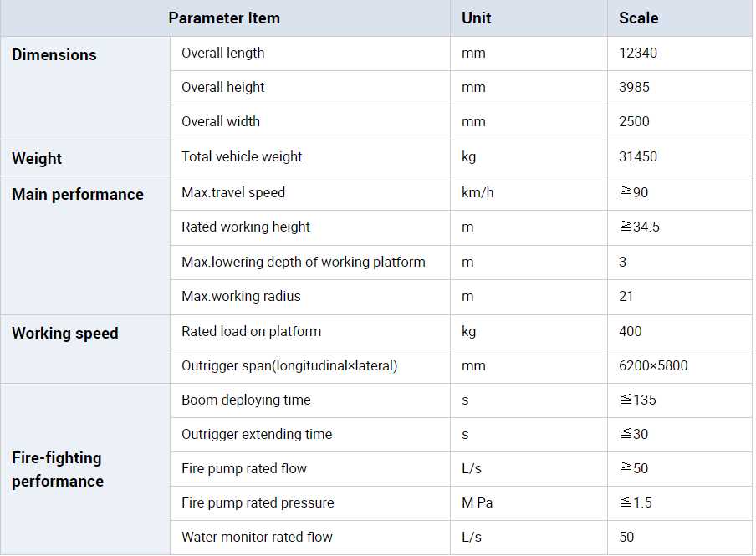Click the Total vehicle weight cell
The height and width of the screenshot is (556, 756).
tap(242, 156)
